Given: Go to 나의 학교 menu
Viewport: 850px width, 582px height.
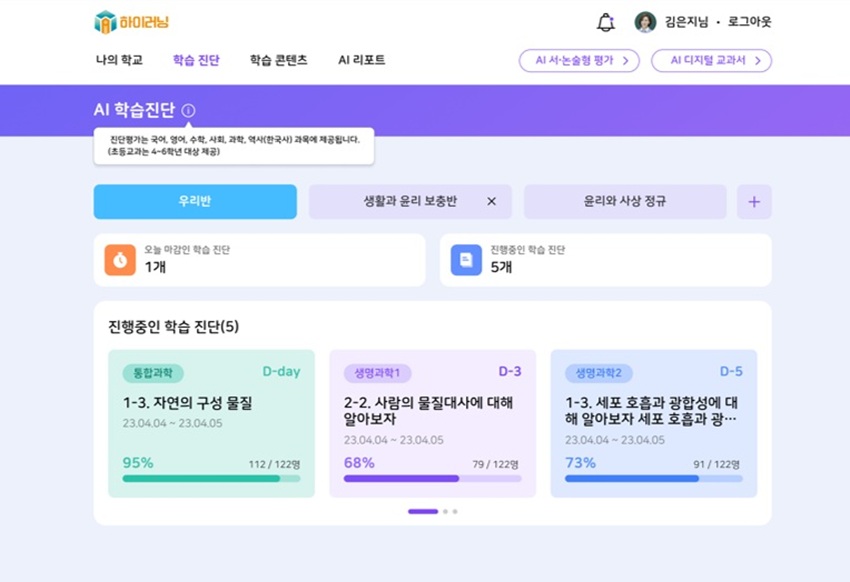Looking at the screenshot, I should pos(119,60).
